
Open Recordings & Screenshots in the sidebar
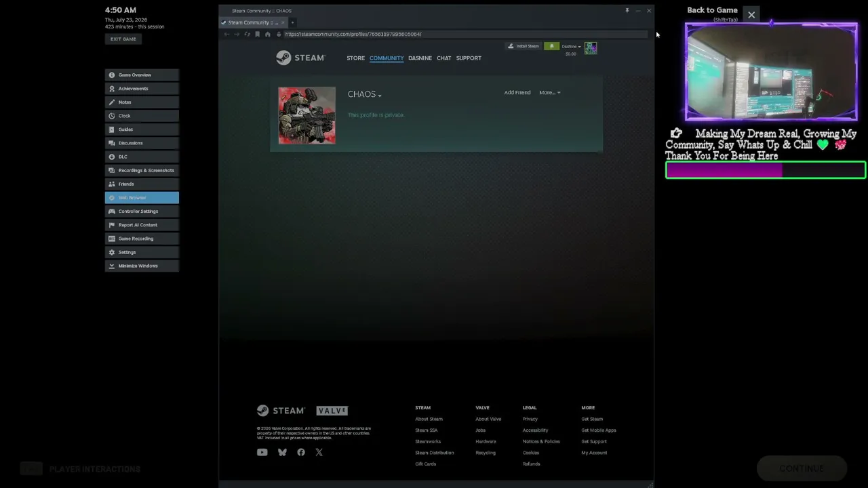[x=142, y=170]
